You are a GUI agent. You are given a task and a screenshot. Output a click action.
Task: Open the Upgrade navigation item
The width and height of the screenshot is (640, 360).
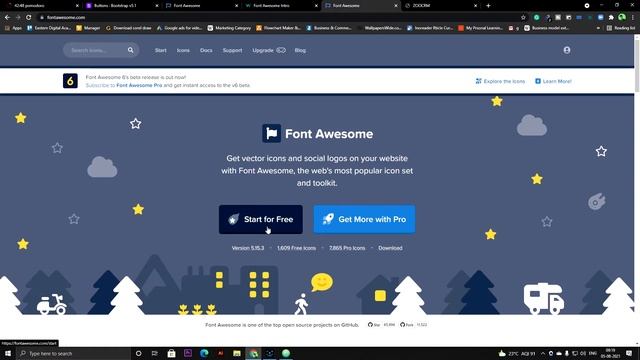point(269,50)
